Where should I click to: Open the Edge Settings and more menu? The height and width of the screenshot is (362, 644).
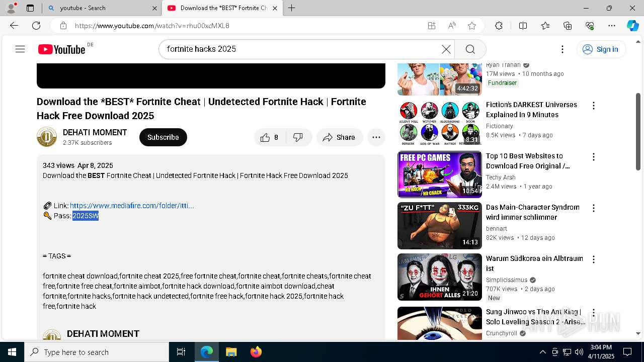[x=612, y=26]
